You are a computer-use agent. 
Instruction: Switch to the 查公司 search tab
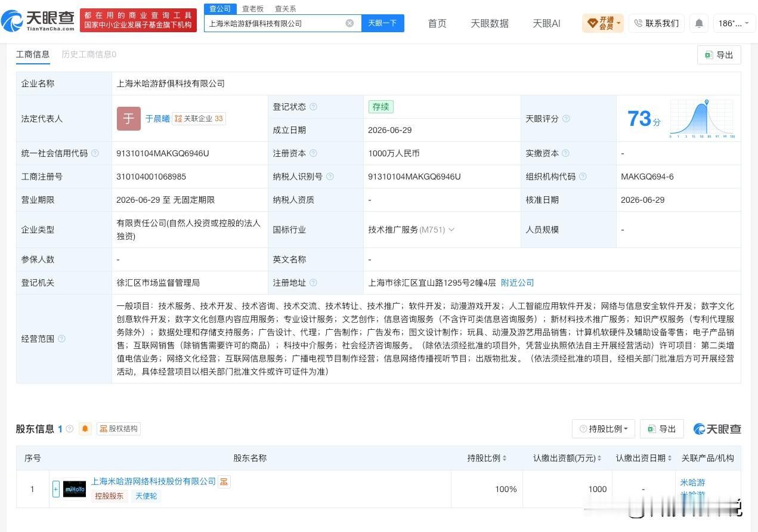click(x=219, y=8)
